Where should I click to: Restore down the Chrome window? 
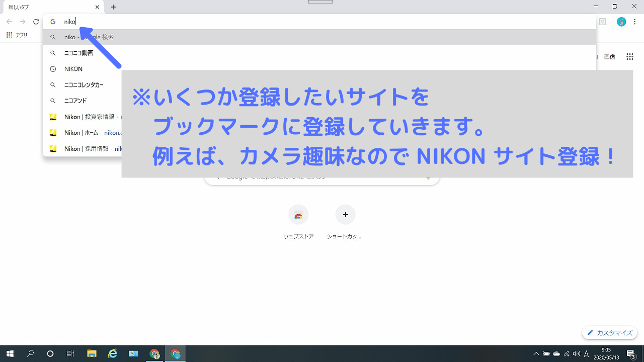615,7
